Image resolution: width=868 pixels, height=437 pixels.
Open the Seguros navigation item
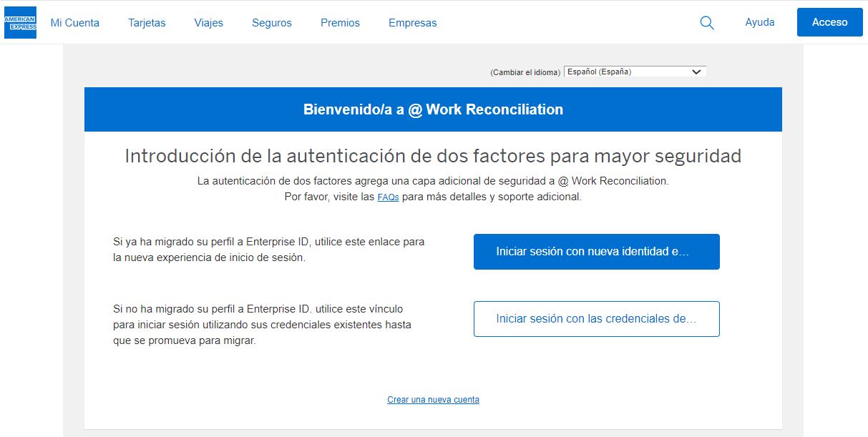tap(272, 23)
